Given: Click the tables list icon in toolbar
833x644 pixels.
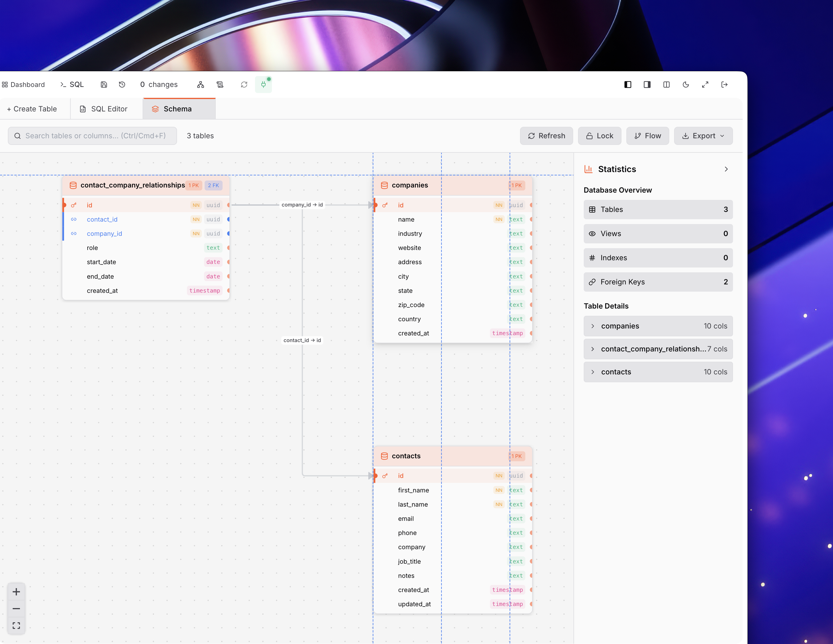Looking at the screenshot, I should (x=220, y=85).
